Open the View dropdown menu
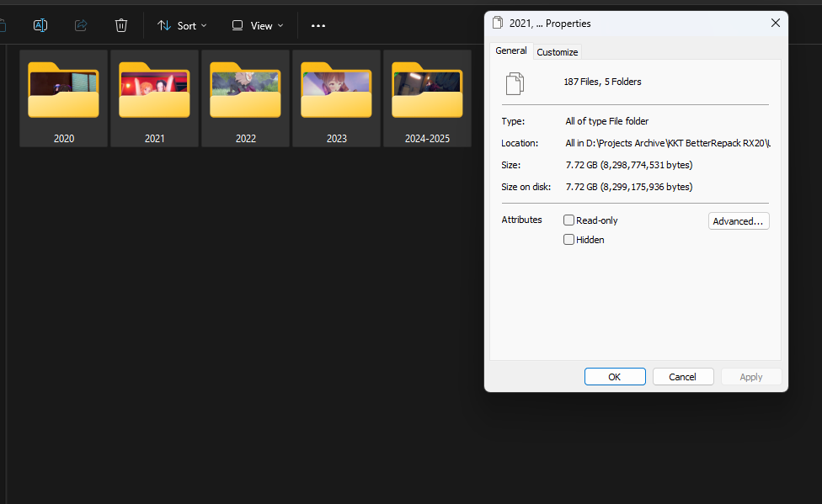The height and width of the screenshot is (504, 822). (x=258, y=25)
